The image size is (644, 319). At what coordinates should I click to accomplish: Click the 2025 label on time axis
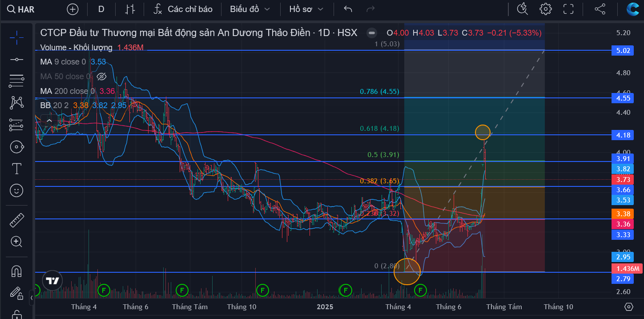(x=325, y=307)
